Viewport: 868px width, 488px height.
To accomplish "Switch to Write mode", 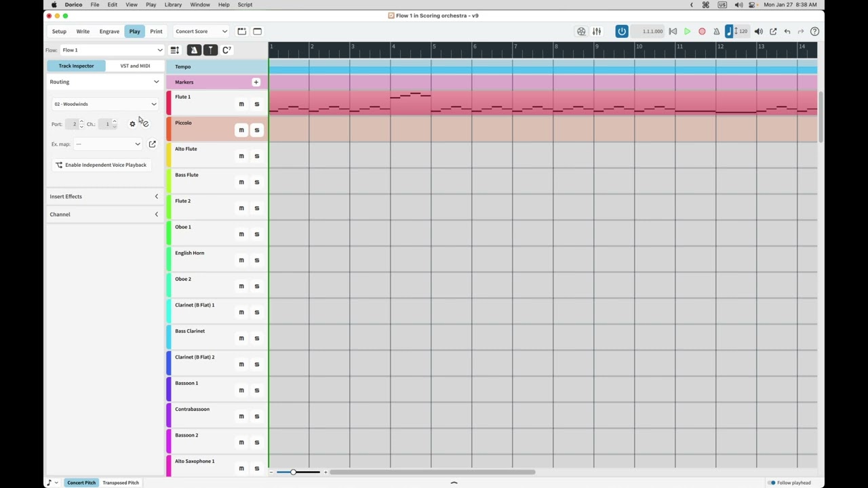I will [x=83, y=31].
